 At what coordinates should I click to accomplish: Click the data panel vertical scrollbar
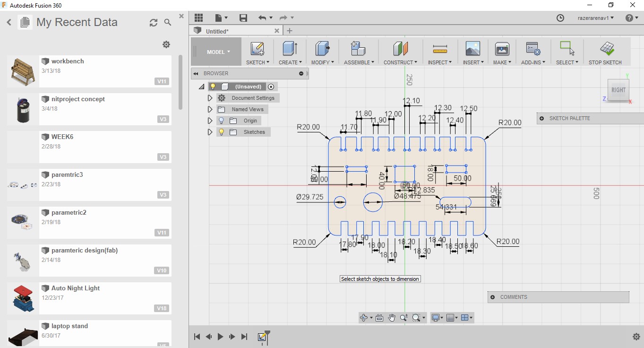click(180, 83)
